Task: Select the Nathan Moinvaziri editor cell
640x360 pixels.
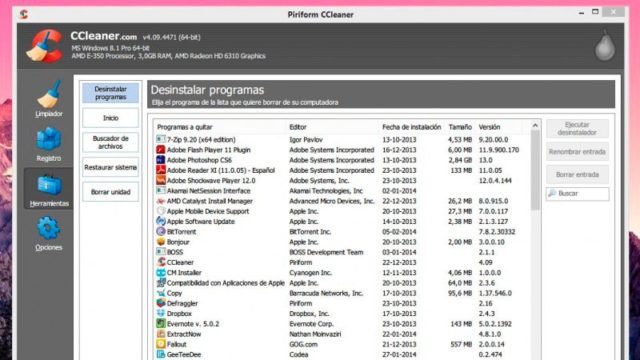Action: coord(315,334)
